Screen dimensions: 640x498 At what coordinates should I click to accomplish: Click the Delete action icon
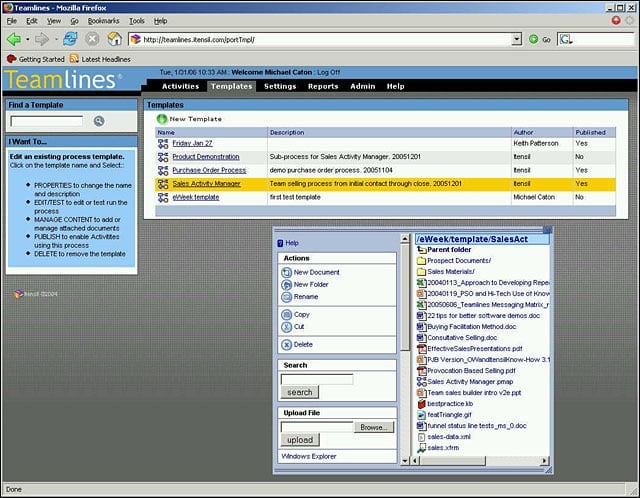pos(287,345)
